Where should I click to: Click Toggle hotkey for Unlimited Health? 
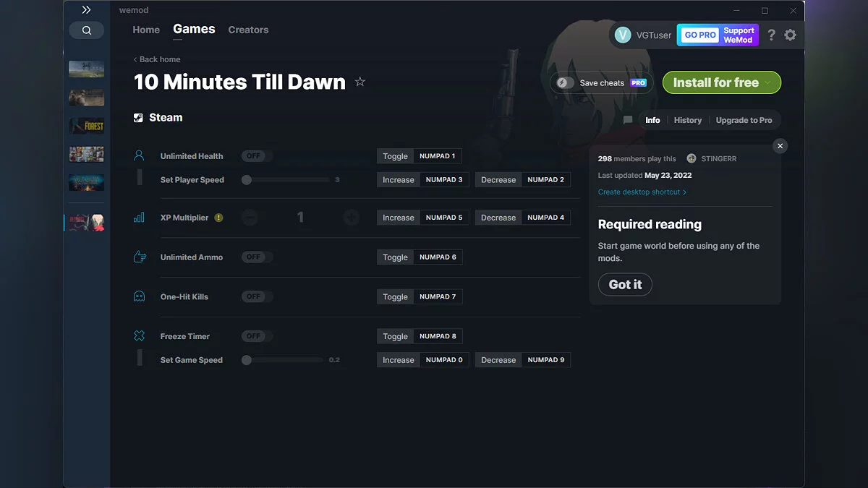pos(395,156)
